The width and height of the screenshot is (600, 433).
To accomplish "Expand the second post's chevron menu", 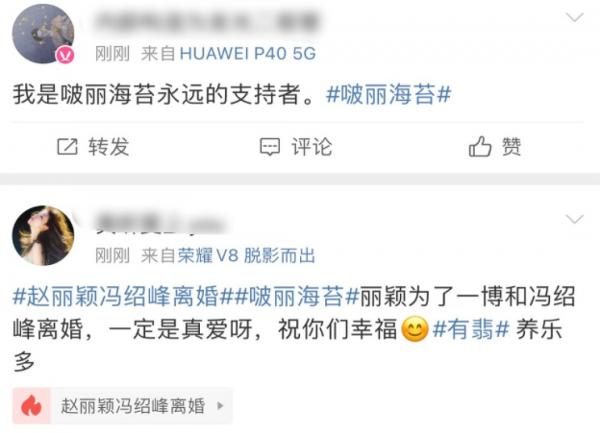I will [575, 219].
